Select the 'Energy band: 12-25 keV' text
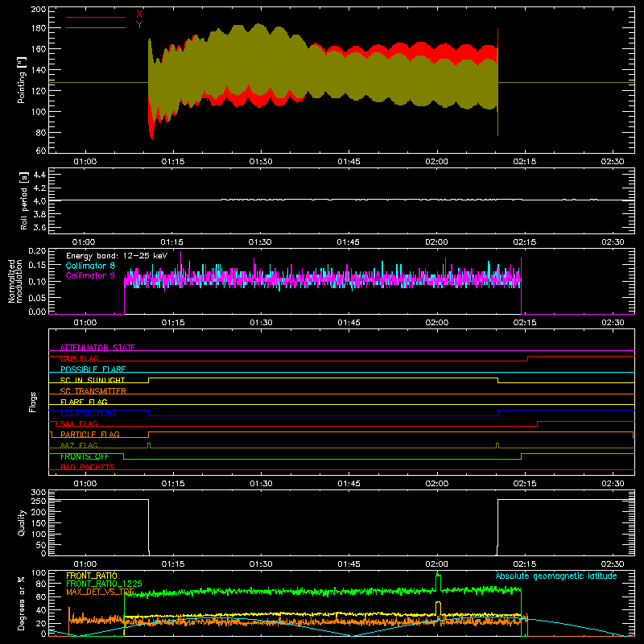The image size is (644, 644). 117,256
